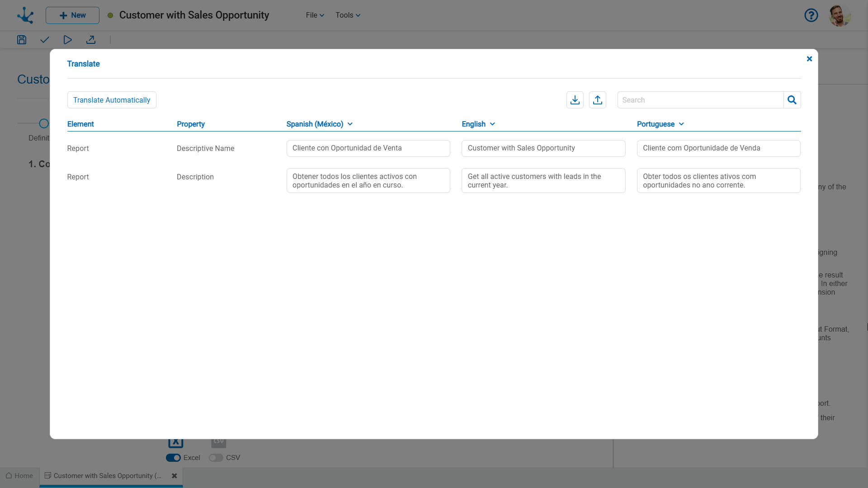This screenshot has height=488, width=868.
Task: Click the save disk icon
Action: click(22, 40)
